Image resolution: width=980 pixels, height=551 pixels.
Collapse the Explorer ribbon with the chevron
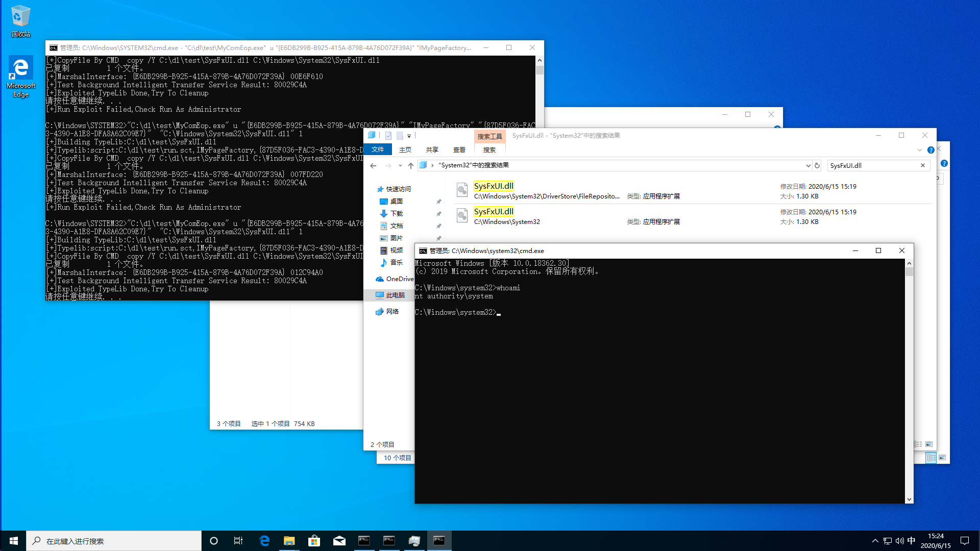pos(920,150)
